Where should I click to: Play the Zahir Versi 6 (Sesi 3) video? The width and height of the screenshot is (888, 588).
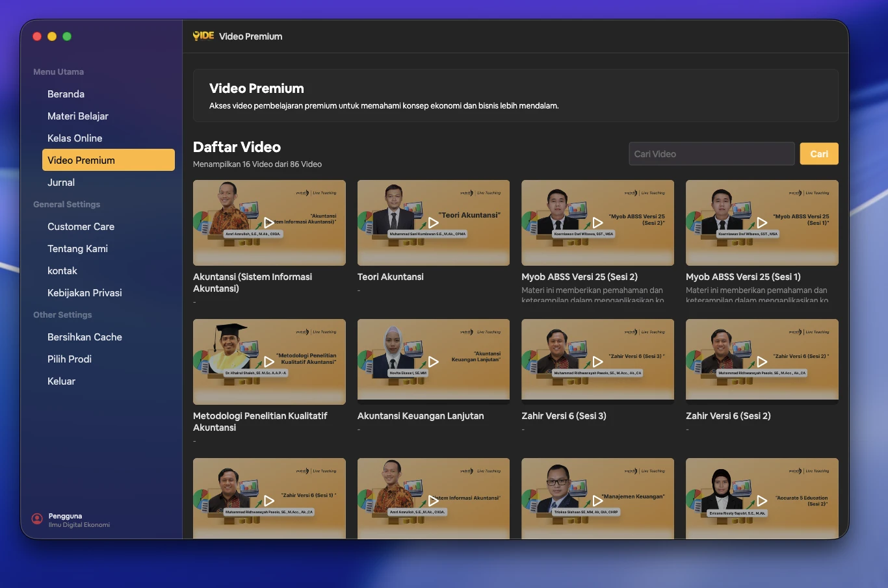(597, 362)
